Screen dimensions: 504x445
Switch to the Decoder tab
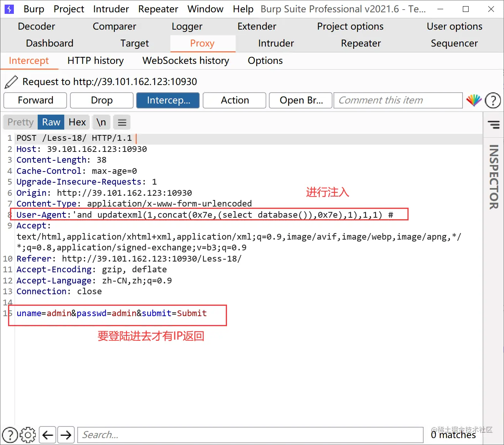pos(37,27)
